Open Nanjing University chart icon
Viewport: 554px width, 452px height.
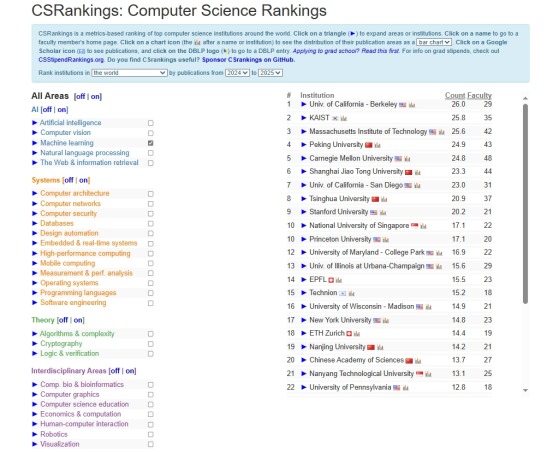[380, 347]
